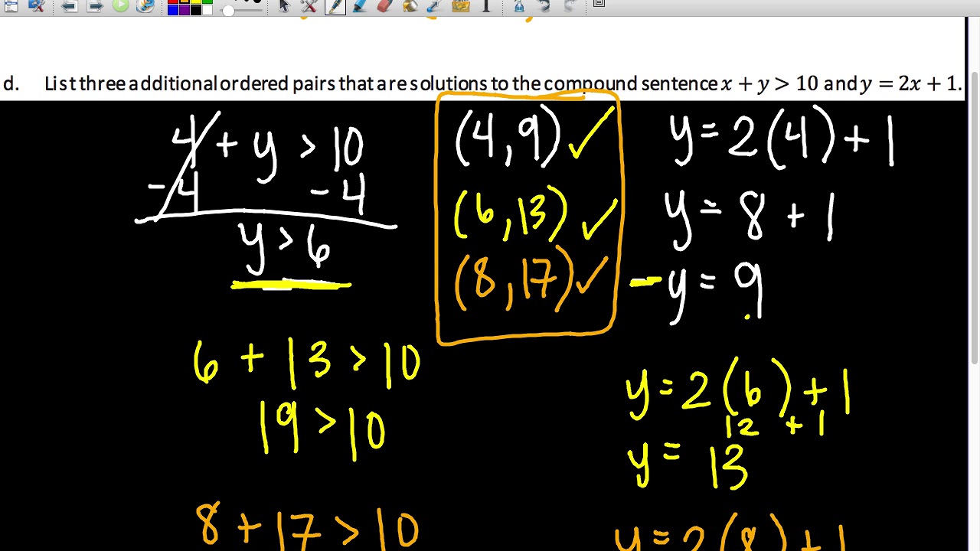Click the redo arrow icon
Image resolution: width=980 pixels, height=551 pixels.
point(570,6)
